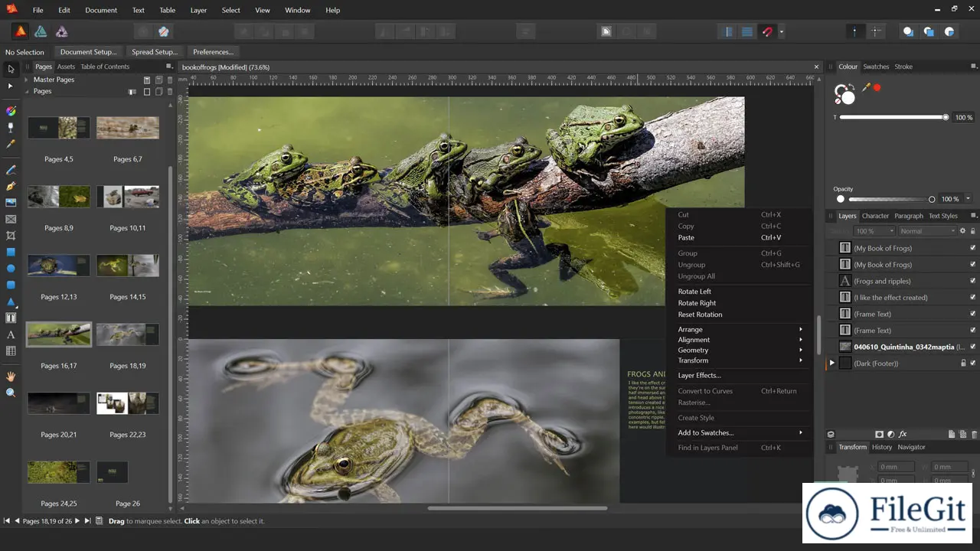Toggle the lock beside the blend mode
Viewport: 980px width, 551px height.
coord(973,231)
